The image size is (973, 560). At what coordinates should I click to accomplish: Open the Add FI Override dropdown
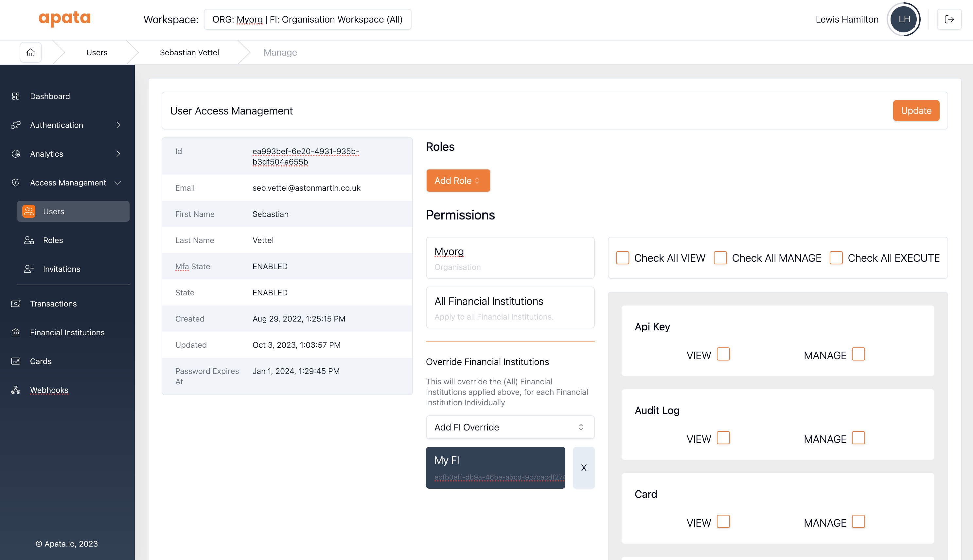pos(510,427)
